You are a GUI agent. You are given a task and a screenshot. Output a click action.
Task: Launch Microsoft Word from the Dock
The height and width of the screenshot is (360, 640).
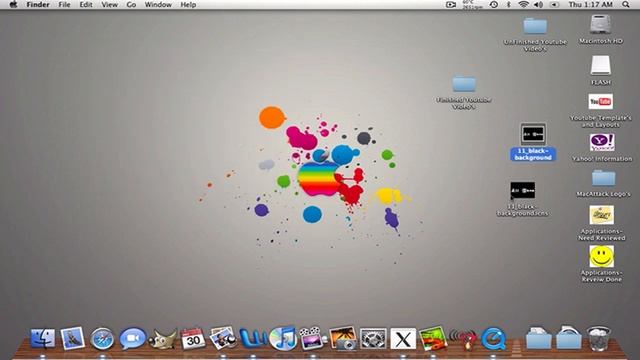(253, 338)
